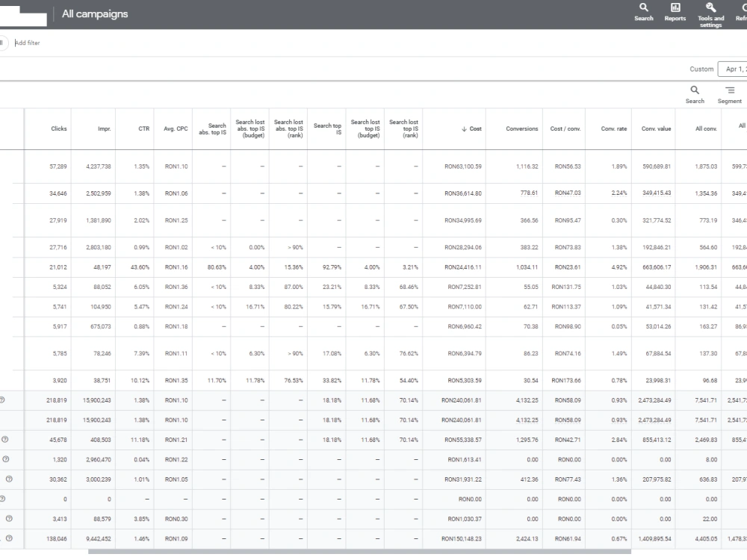Screen dimensions: 747x560
Task: Sort by the Conv. rate column header
Action: (x=614, y=128)
